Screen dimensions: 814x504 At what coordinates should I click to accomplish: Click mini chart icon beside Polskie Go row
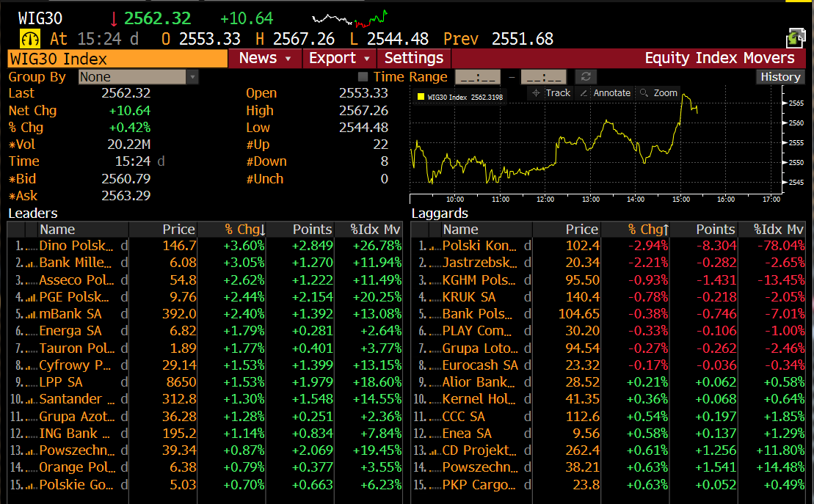click(31, 486)
